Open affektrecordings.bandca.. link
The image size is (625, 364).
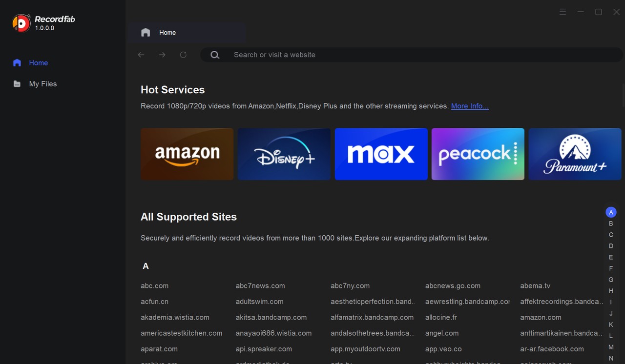(562, 302)
